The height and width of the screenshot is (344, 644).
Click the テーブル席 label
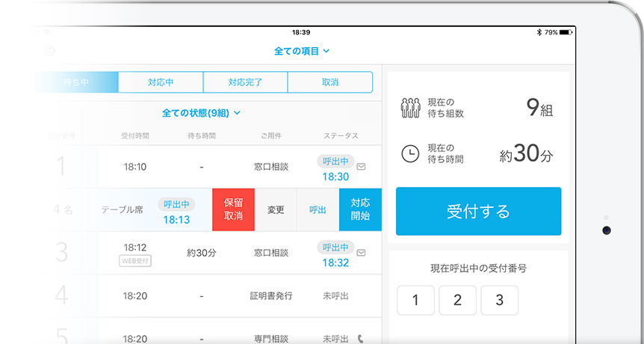point(122,209)
